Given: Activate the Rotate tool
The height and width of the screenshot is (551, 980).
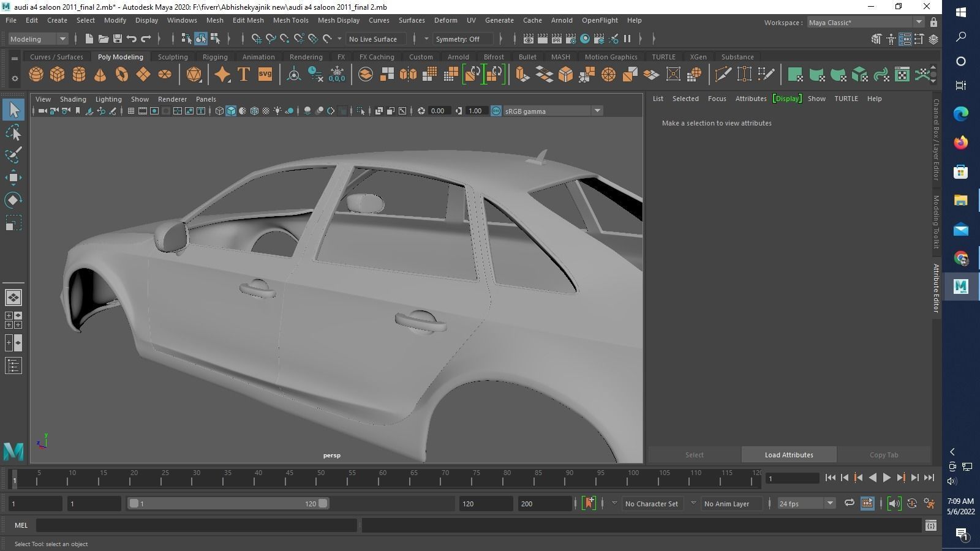Looking at the screenshot, I should (13, 200).
